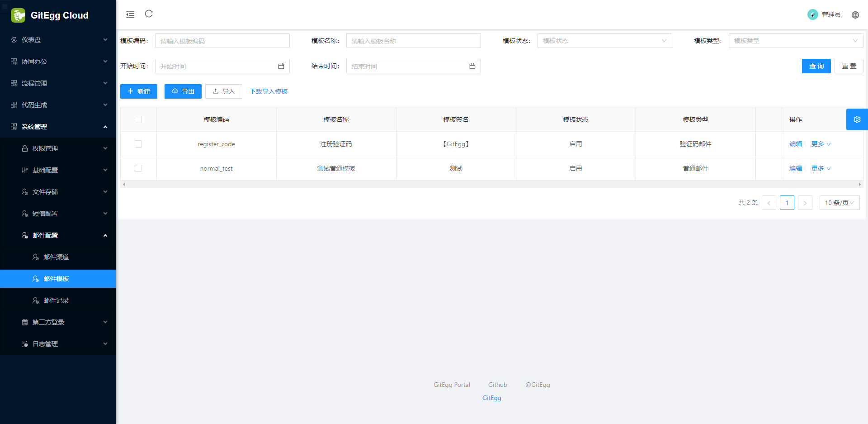Image resolution: width=868 pixels, height=424 pixels.
Task: Select the 仪表盘 dashboard icon in sidebar
Action: [x=14, y=40]
